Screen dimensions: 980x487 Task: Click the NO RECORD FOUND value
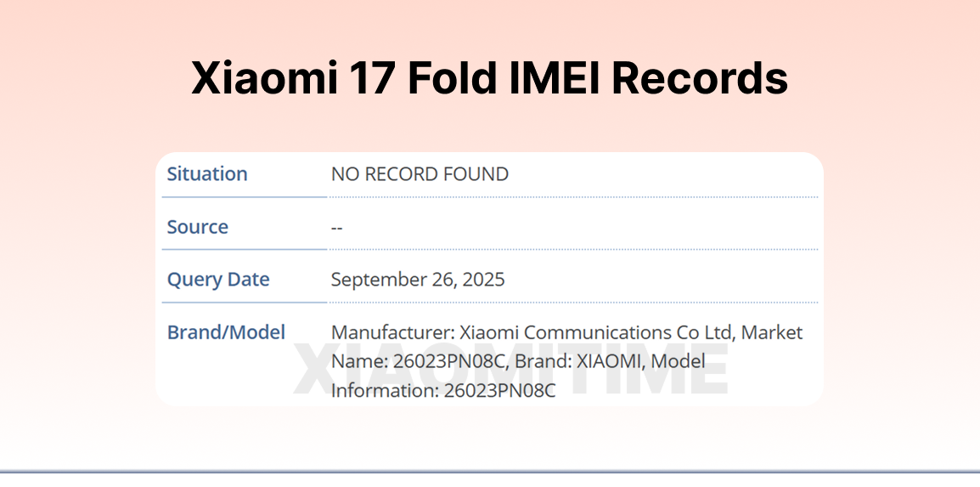click(420, 174)
